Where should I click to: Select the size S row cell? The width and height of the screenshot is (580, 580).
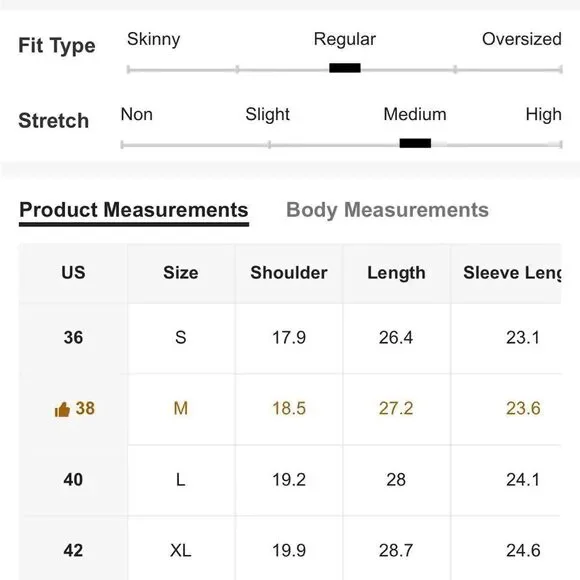pos(181,338)
